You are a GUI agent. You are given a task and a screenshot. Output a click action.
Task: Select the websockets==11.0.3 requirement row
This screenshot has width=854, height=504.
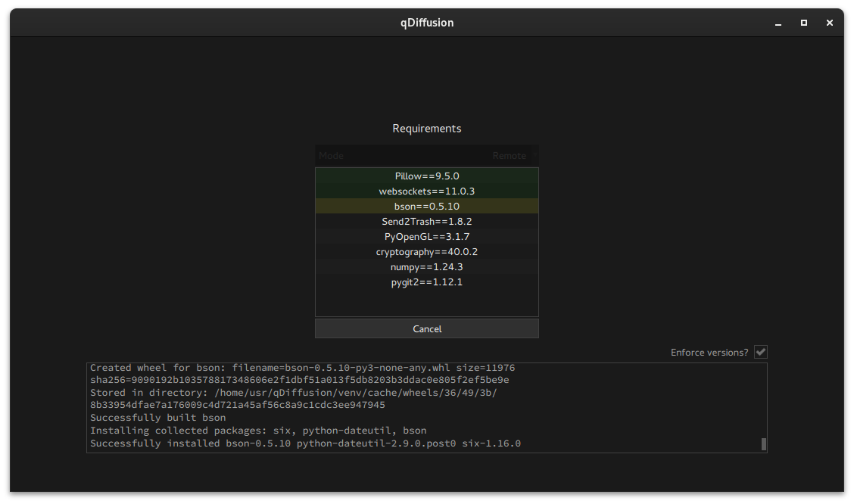pos(426,191)
